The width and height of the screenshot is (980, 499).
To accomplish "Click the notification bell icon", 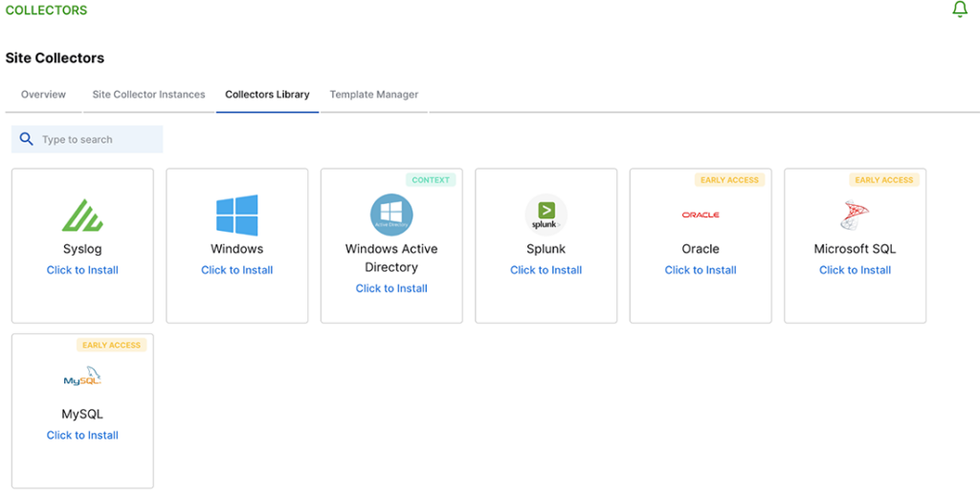I will pyautogui.click(x=960, y=10).
